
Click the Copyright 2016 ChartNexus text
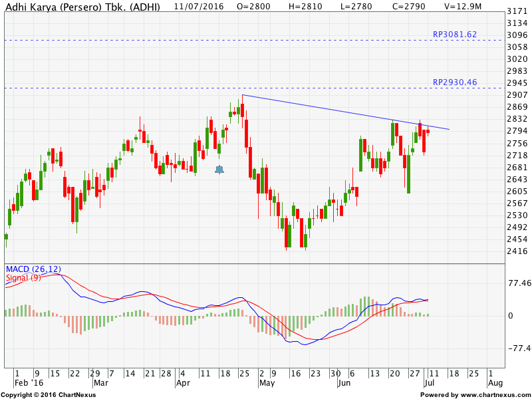tap(48, 394)
